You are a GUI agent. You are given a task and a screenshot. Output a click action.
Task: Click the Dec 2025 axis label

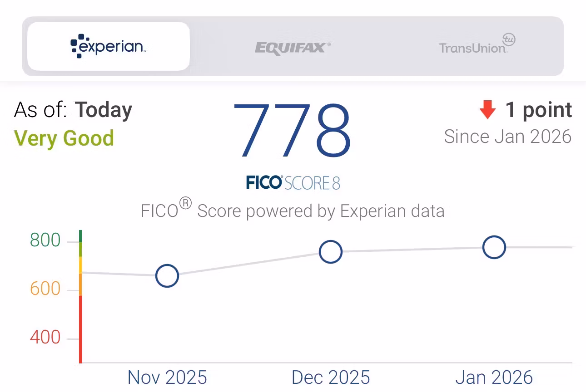[330, 377]
